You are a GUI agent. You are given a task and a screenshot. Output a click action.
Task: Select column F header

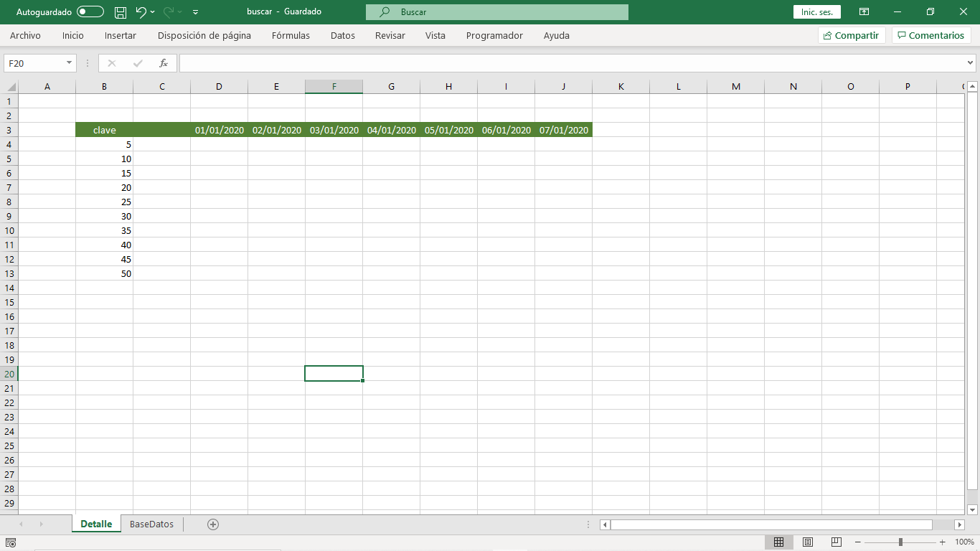point(334,87)
